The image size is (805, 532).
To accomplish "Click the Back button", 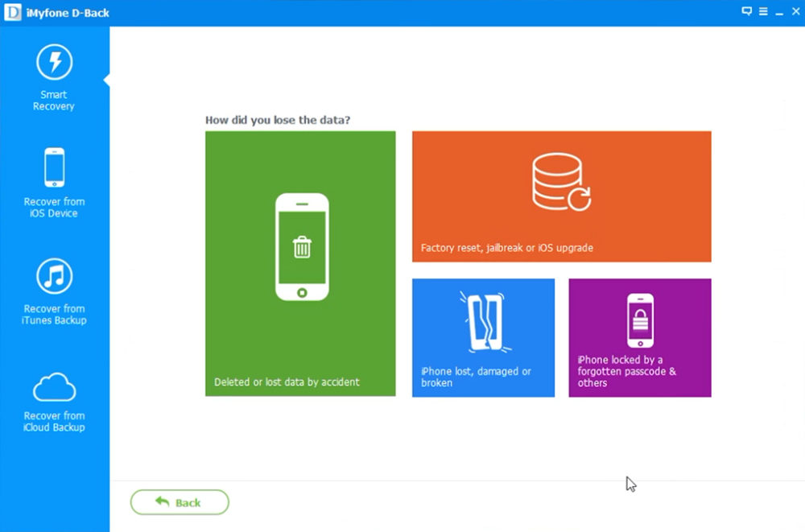I will pyautogui.click(x=179, y=502).
